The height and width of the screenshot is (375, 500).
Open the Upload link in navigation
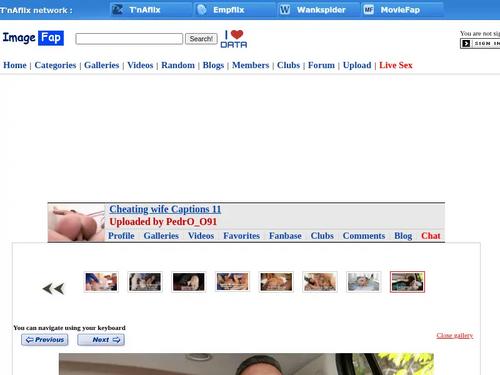[357, 65]
